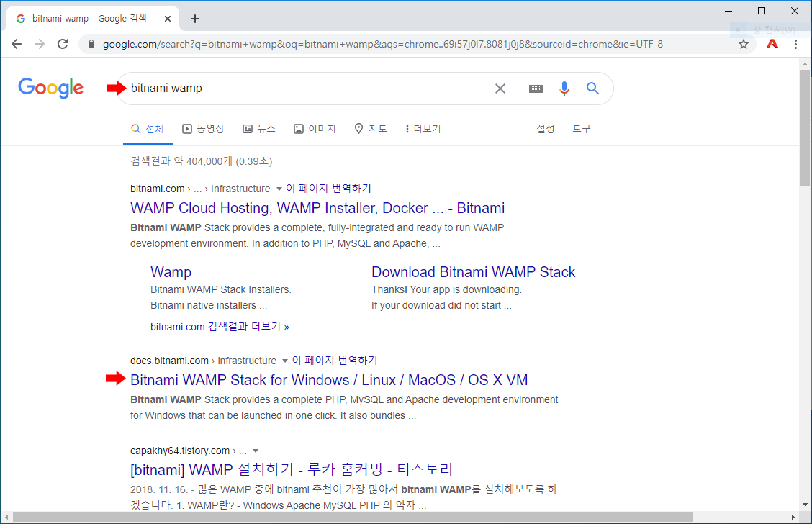The image size is (812, 524).
Task: Reload the page with the refresh icon
Action: click(x=63, y=44)
